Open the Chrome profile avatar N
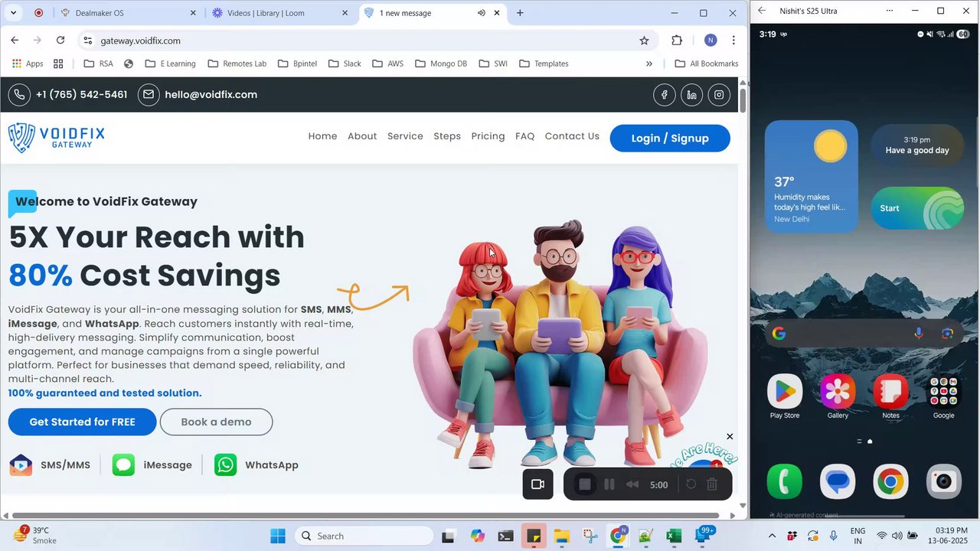 (710, 41)
